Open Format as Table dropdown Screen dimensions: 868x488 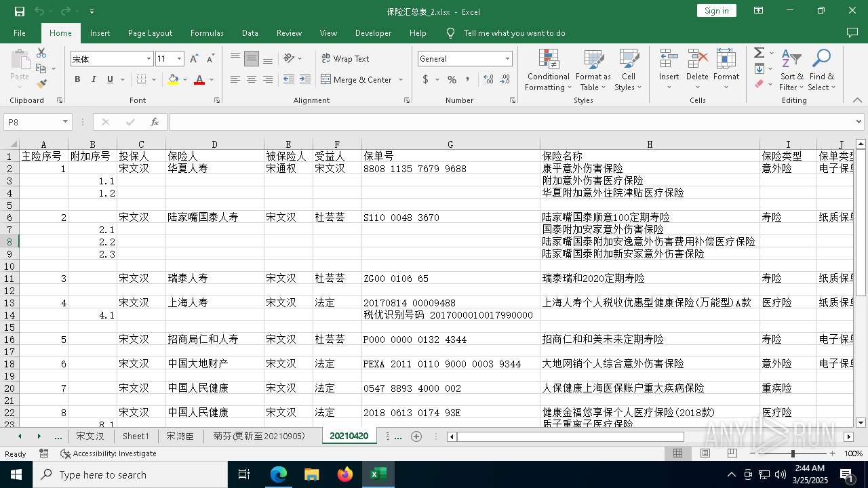coord(593,69)
